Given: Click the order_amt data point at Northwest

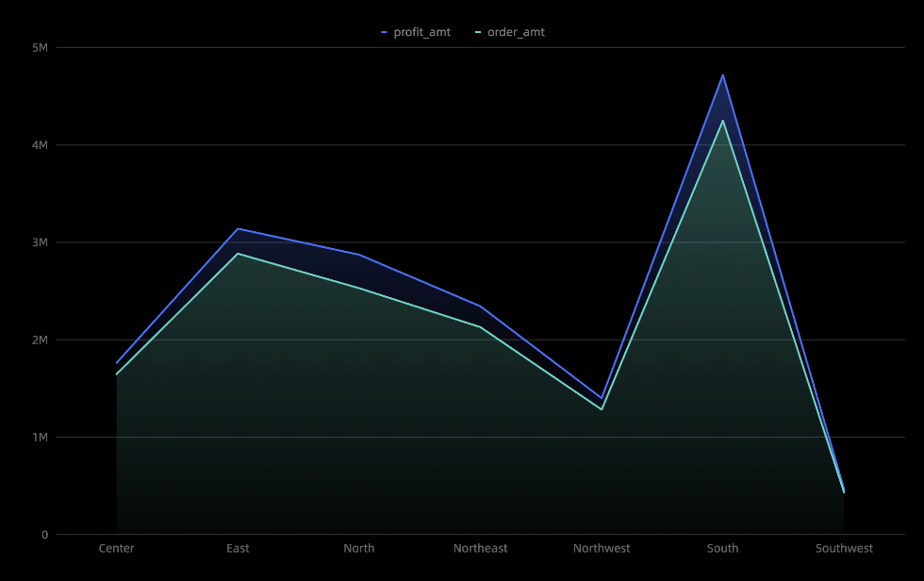Looking at the screenshot, I should pyautogui.click(x=602, y=409).
